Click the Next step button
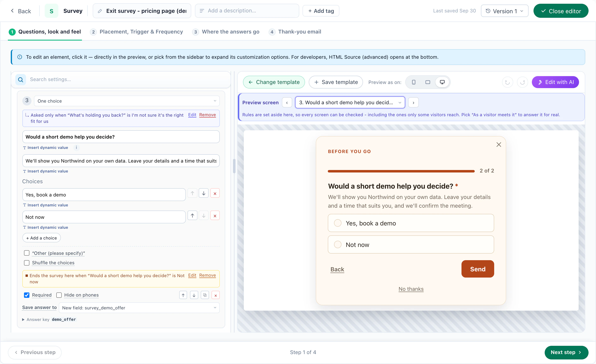 click(x=566, y=352)
